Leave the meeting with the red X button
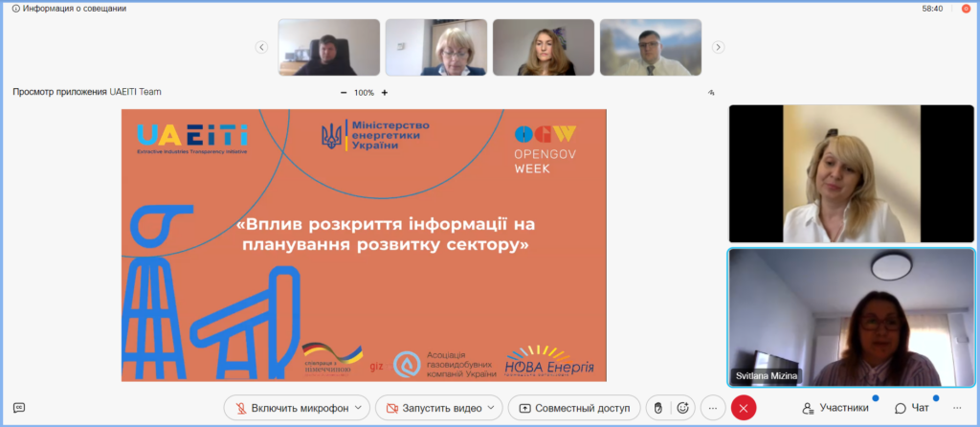The image size is (980, 427). coord(744,408)
